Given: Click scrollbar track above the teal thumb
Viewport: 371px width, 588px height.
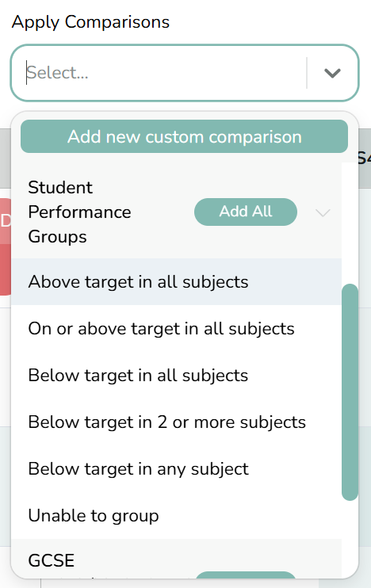Looking at the screenshot, I should point(350,223).
